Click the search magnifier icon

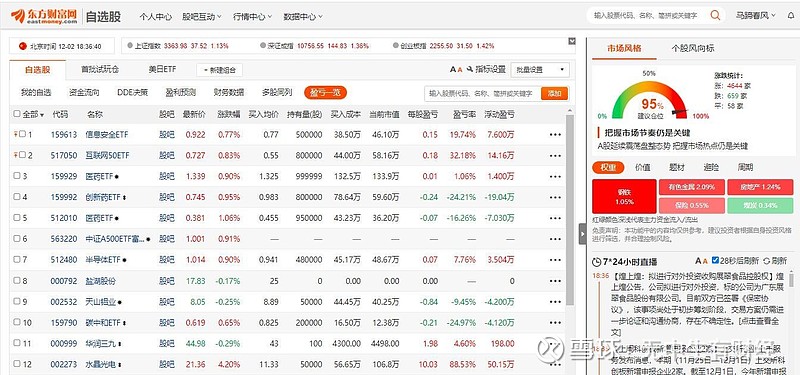[715, 15]
